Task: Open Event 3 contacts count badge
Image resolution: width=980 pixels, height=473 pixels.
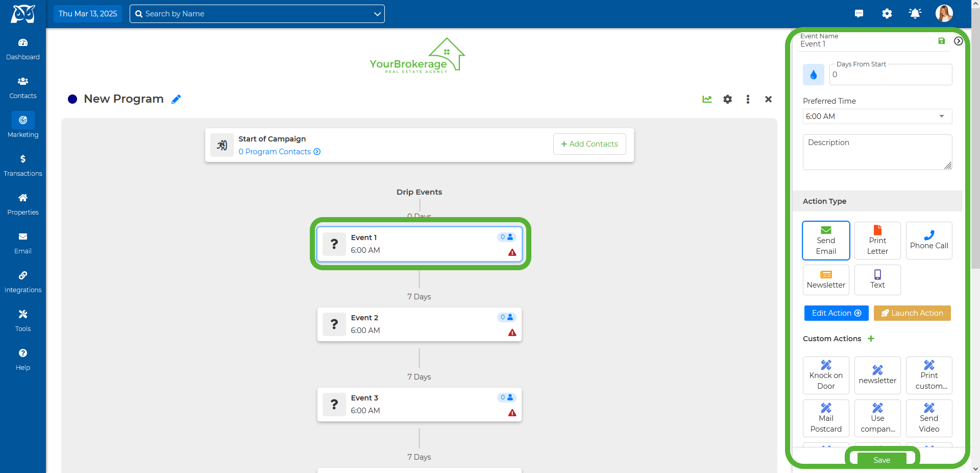Action: (x=507, y=397)
